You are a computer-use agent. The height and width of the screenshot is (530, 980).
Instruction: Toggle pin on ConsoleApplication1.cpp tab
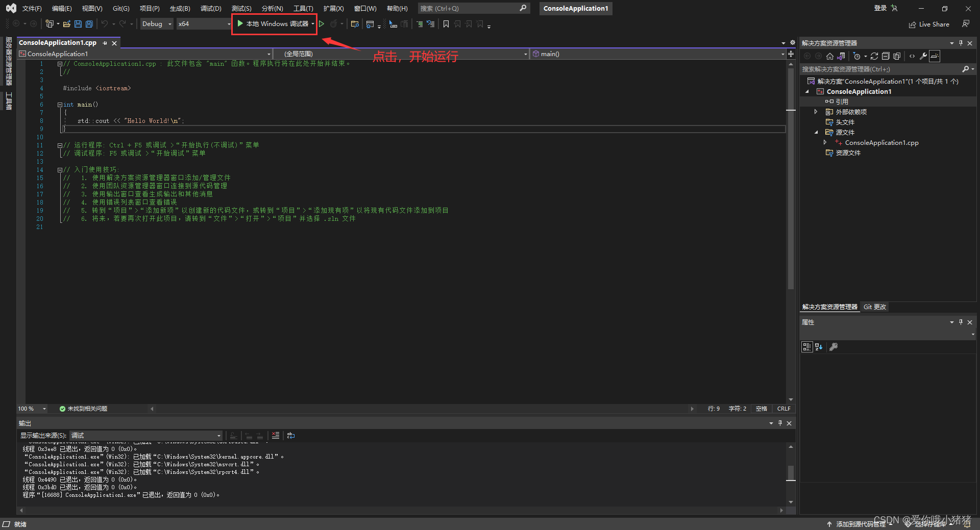coord(105,43)
